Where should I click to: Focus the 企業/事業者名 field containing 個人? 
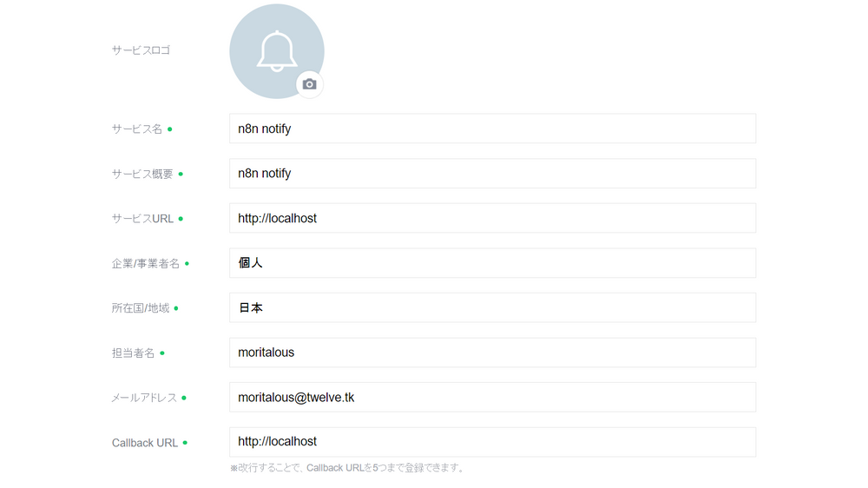pyautogui.click(x=493, y=263)
